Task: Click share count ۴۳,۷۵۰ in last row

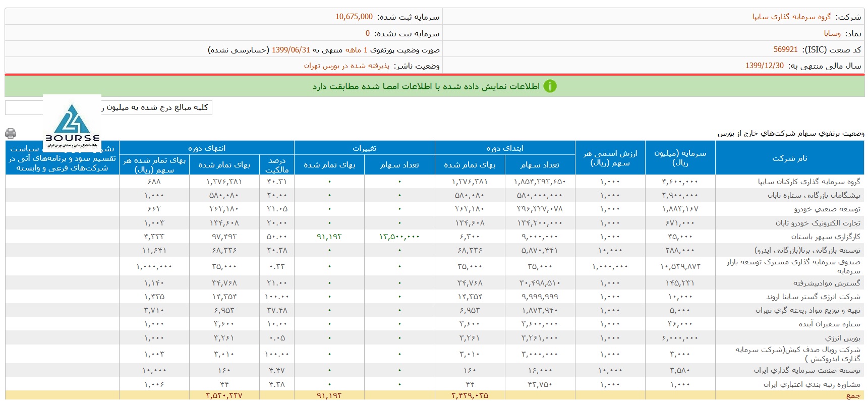Action: tap(540, 384)
